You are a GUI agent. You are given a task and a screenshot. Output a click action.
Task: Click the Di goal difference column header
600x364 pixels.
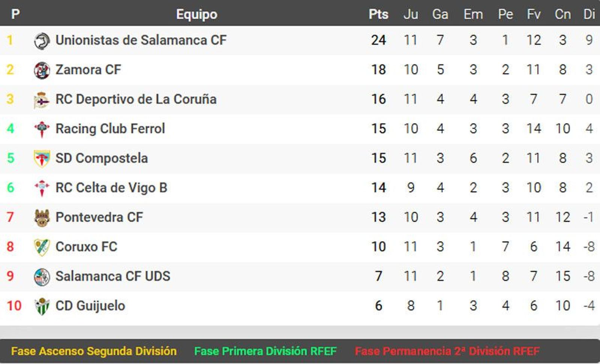pyautogui.click(x=589, y=14)
